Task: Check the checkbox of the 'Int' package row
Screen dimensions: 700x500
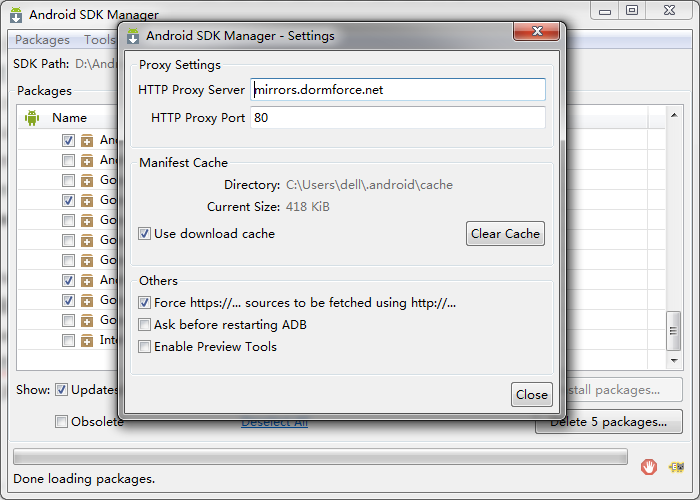Action: [x=68, y=341]
